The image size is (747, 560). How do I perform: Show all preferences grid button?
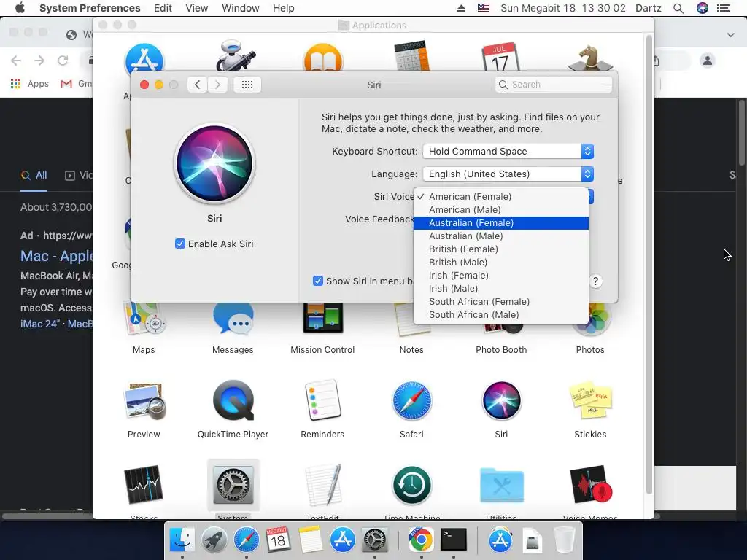[247, 85]
